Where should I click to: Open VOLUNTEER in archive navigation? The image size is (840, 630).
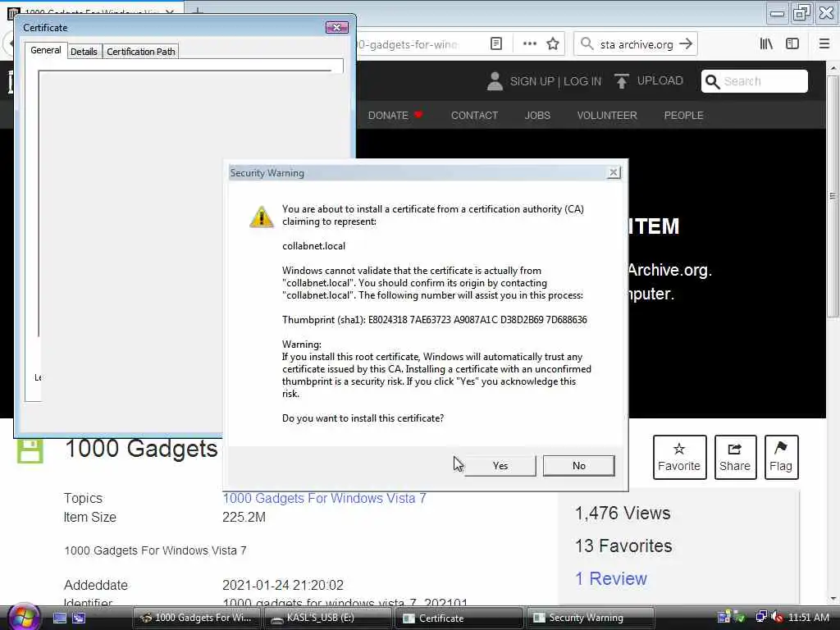607,115
